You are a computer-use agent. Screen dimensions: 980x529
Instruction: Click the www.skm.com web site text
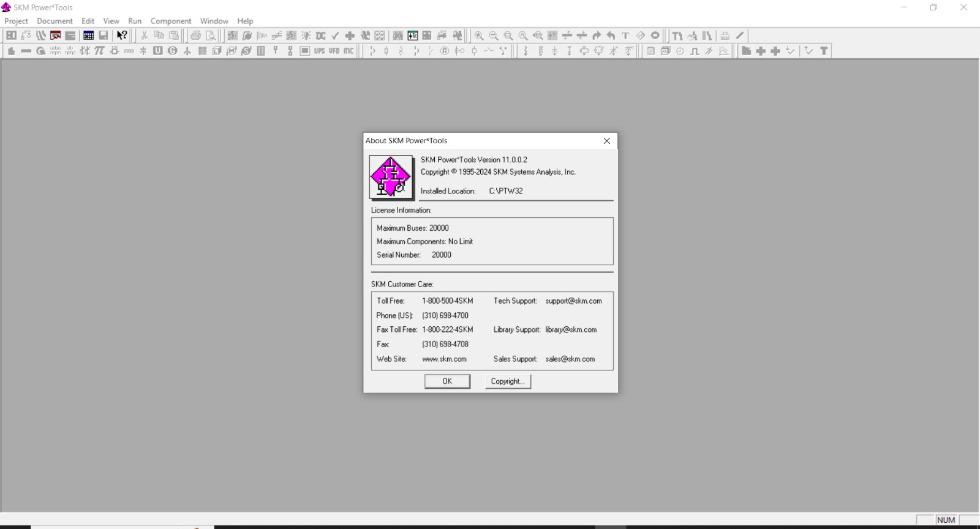coord(444,359)
